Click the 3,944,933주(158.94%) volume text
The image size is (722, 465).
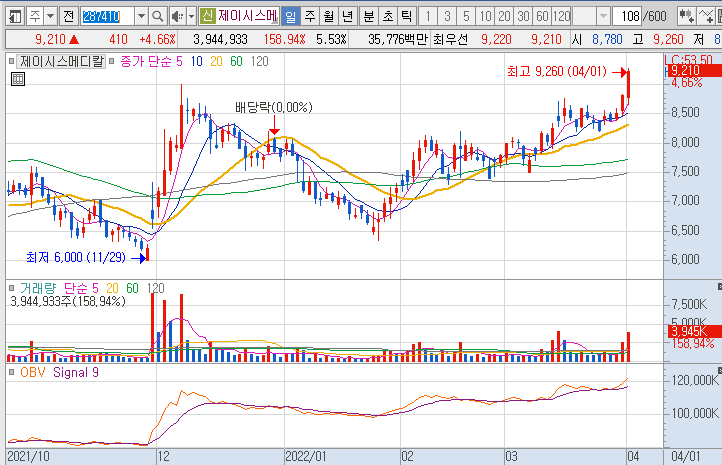68,302
